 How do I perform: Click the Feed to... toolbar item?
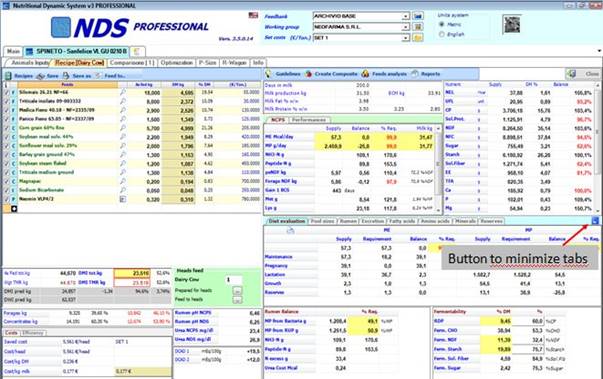point(111,76)
